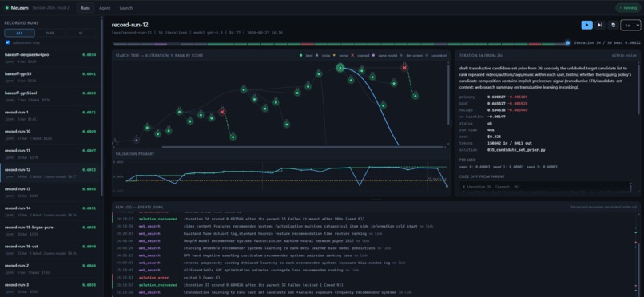The image size is (644, 297).
Task: Click the last red segment on iteration timeline
Action: coord(535,43)
